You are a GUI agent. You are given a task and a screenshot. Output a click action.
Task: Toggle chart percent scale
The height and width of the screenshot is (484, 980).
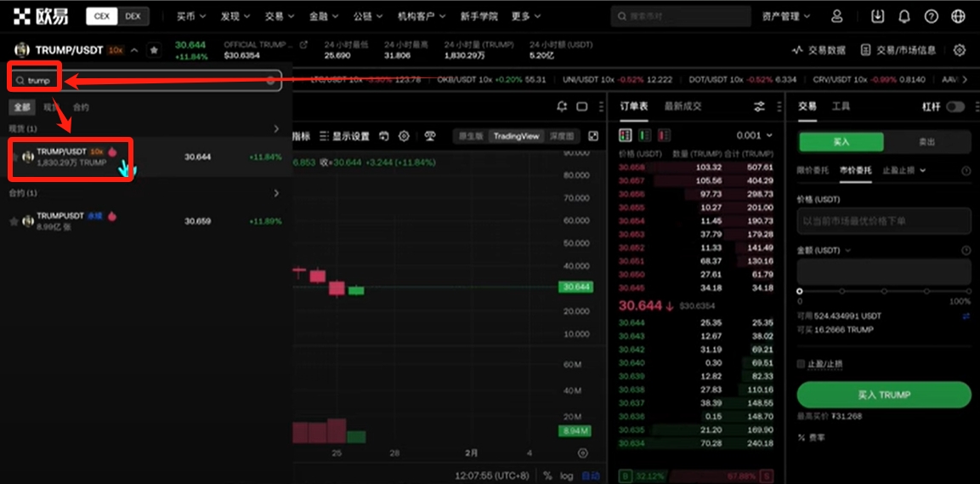(547, 475)
